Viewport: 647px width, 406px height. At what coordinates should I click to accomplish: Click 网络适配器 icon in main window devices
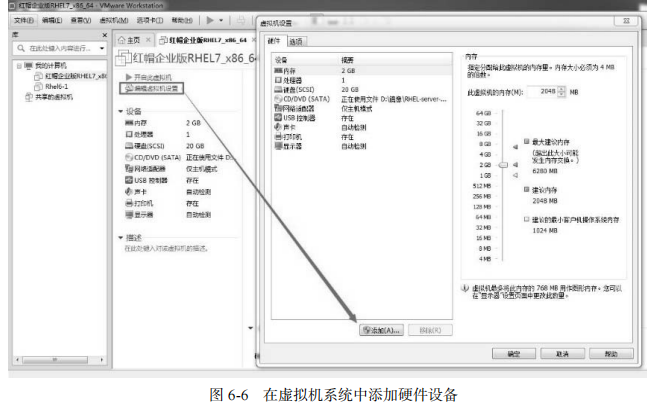click(x=129, y=169)
